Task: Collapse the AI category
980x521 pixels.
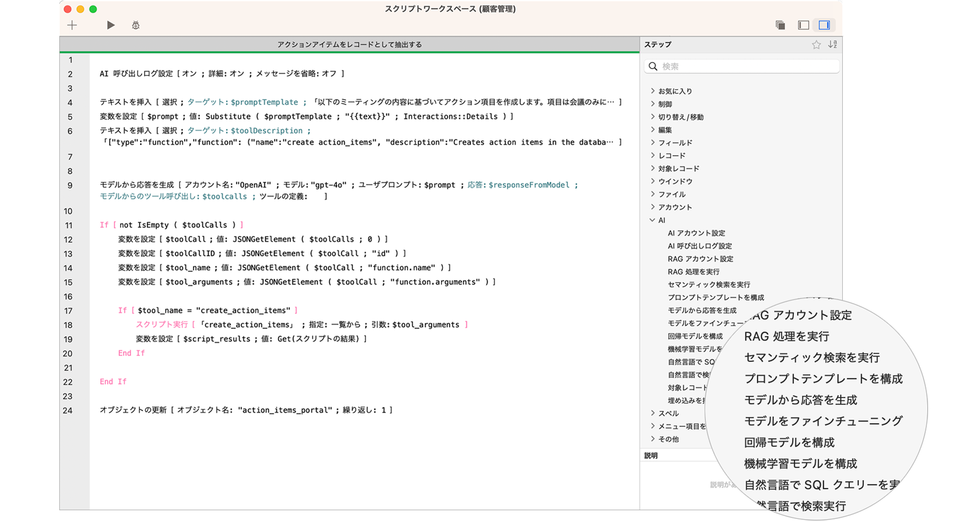Action: point(653,220)
